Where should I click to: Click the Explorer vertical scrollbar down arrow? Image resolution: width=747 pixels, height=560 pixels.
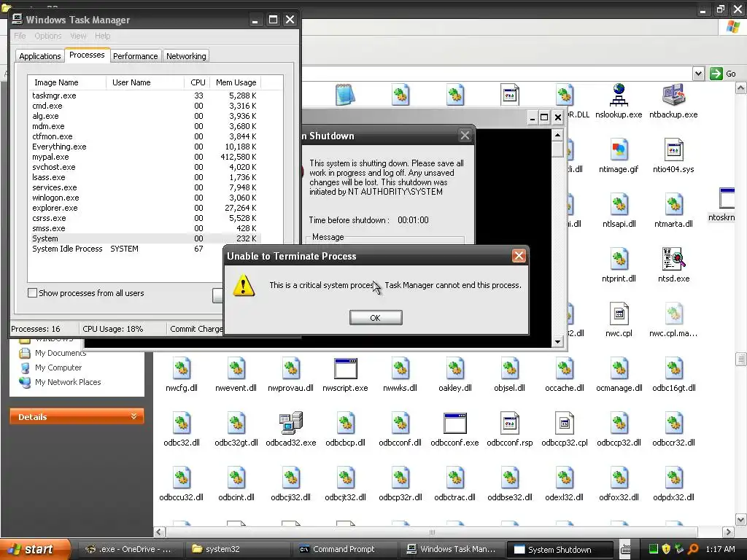(x=740, y=519)
